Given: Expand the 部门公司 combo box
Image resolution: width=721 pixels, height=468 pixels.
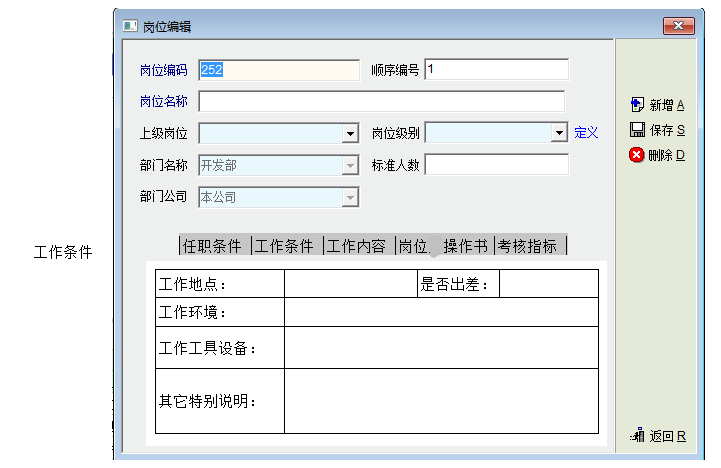Looking at the screenshot, I should click(x=350, y=198).
